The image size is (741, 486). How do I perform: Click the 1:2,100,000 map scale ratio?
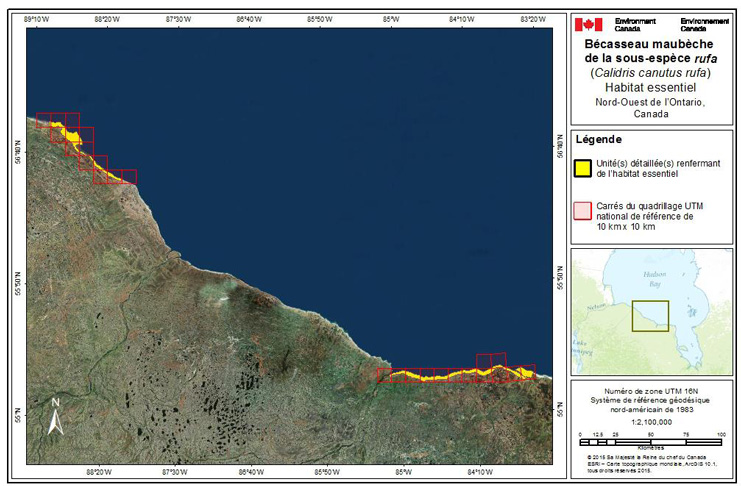pos(650,423)
